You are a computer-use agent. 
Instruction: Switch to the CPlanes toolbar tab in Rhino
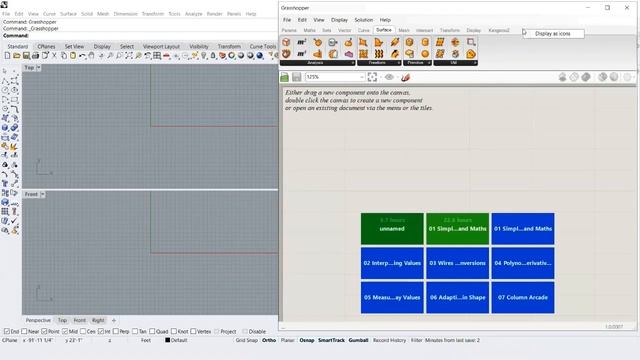click(47, 47)
